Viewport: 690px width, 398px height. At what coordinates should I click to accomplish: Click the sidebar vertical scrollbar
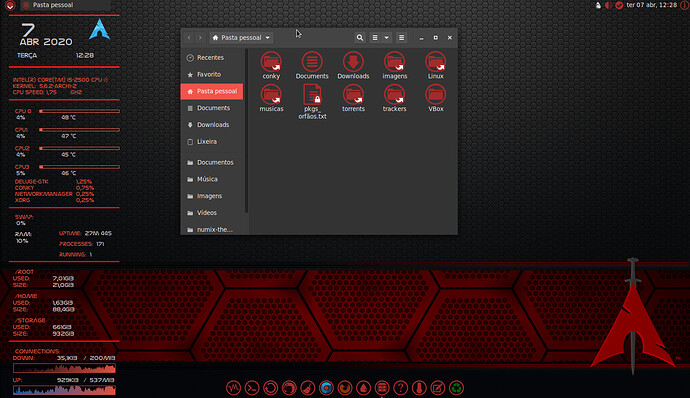pos(246,131)
